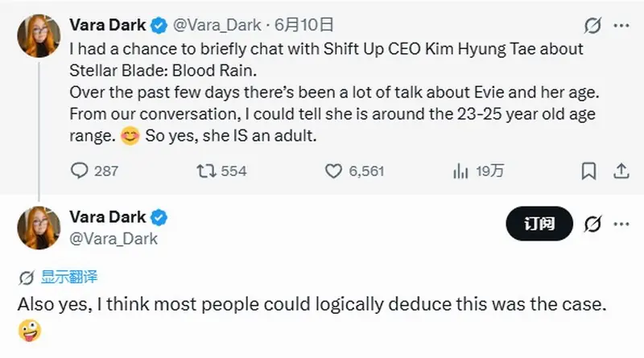Viewport: 644px width, 358px height.
Task: Open Vara Dark avatar on first tweet
Action: tap(39, 35)
